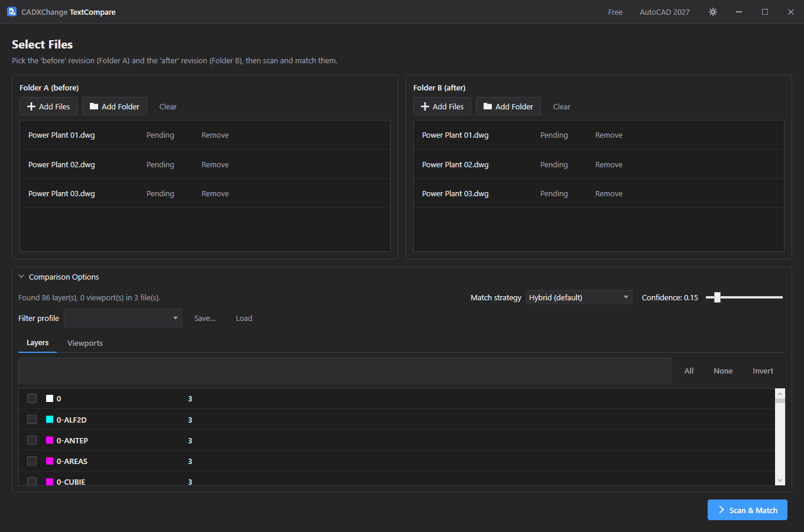The width and height of the screenshot is (804, 532).
Task: Select All layers
Action: point(689,371)
